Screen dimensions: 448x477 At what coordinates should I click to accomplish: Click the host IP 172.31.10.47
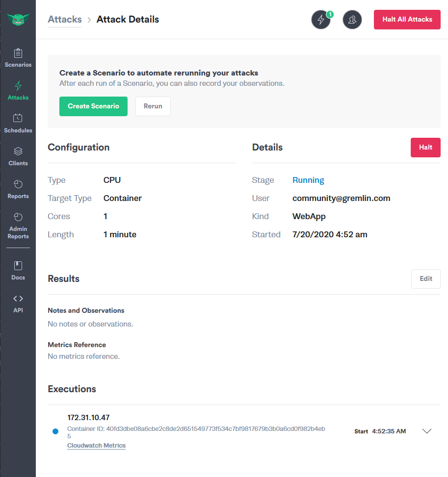pos(88,417)
